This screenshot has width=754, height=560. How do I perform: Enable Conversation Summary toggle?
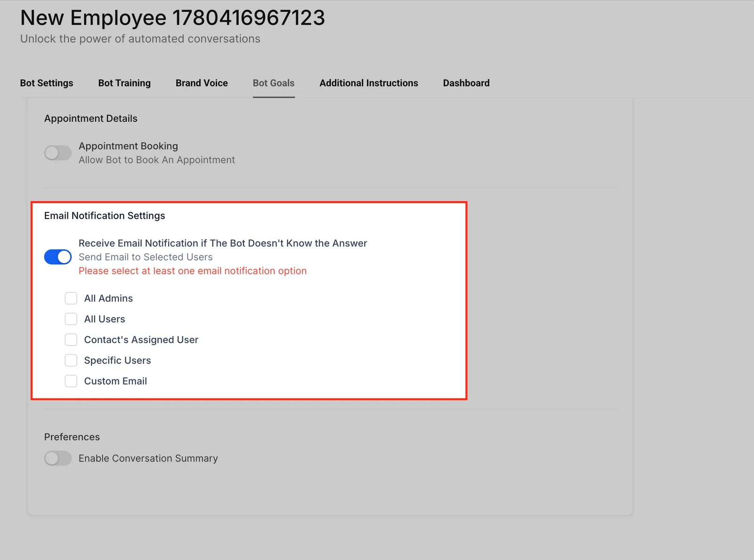tap(58, 458)
